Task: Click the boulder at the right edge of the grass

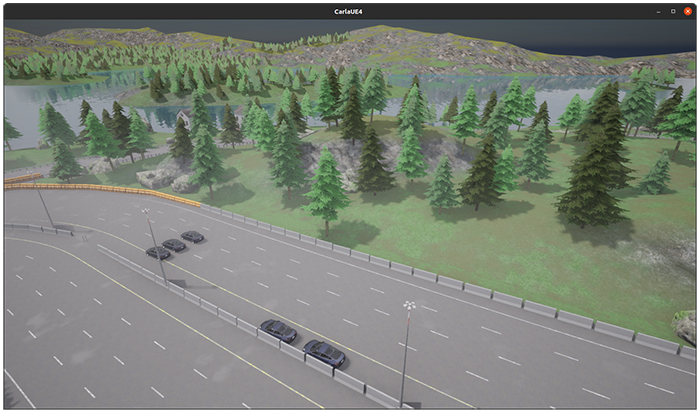Action: (x=685, y=327)
